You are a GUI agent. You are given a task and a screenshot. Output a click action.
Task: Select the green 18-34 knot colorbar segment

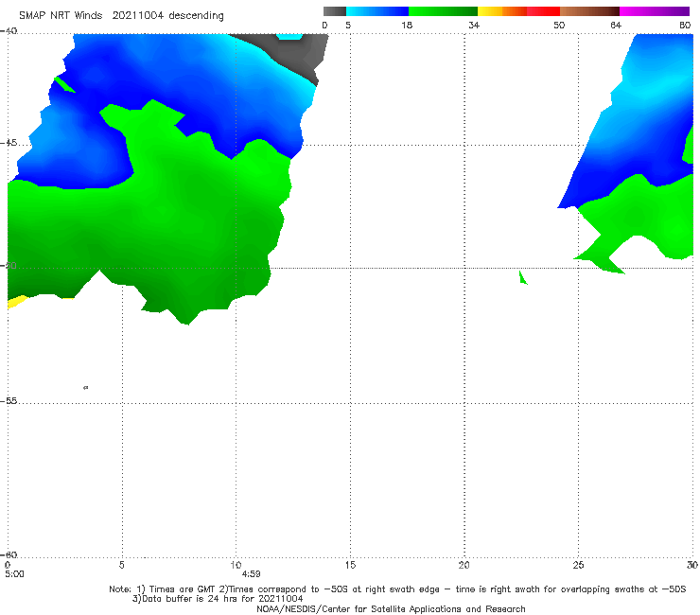click(x=443, y=11)
